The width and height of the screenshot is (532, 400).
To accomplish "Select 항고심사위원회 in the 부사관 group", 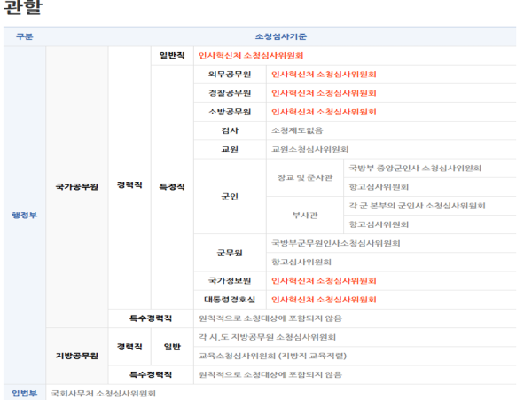I will [379, 224].
